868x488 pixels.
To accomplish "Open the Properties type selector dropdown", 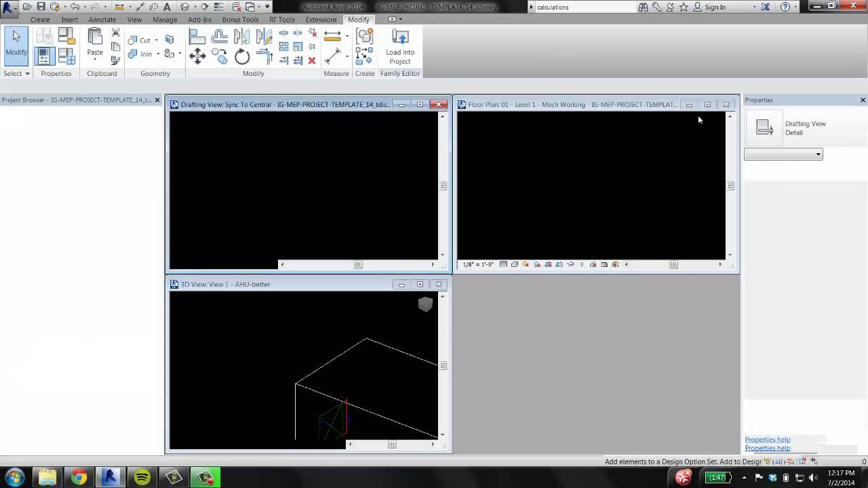I will click(x=783, y=155).
